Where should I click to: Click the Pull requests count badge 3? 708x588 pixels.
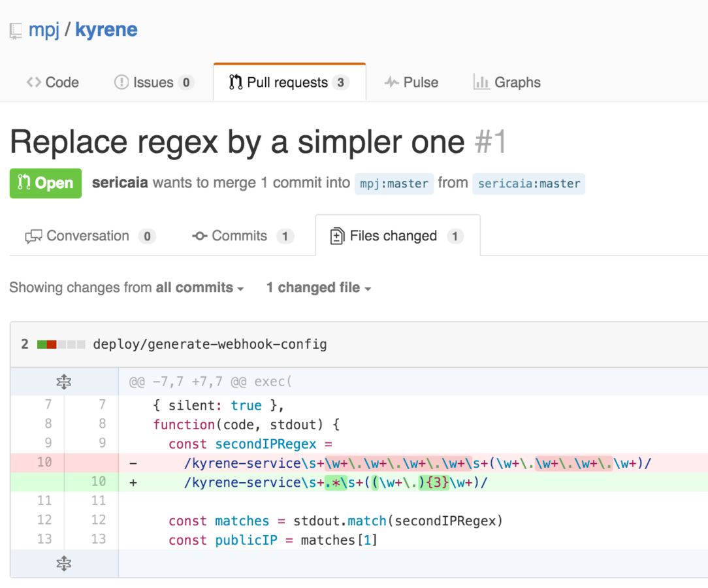point(340,82)
